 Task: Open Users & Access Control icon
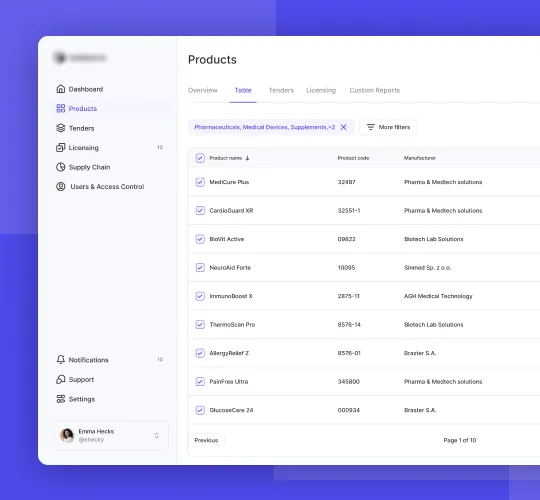[x=61, y=186]
